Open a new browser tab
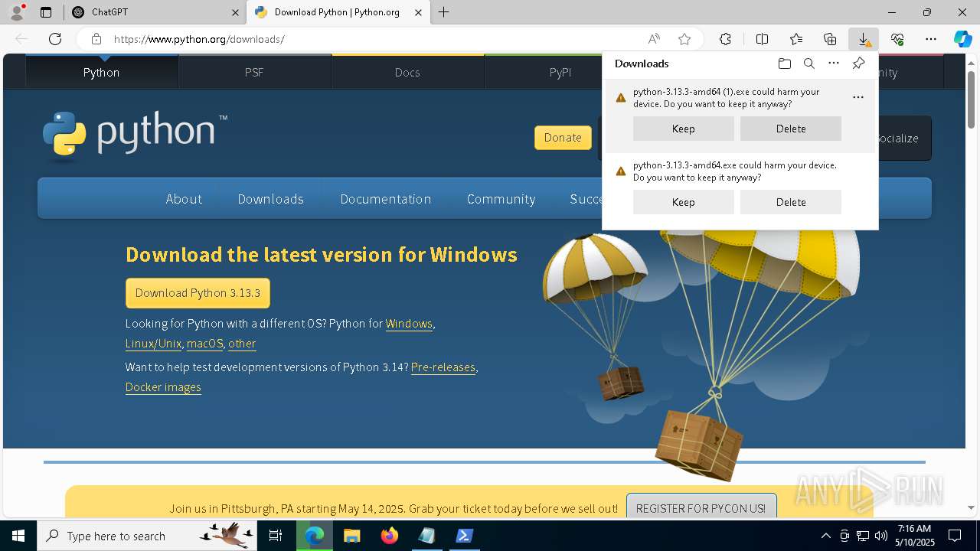This screenshot has height=551, width=980. coord(443,12)
